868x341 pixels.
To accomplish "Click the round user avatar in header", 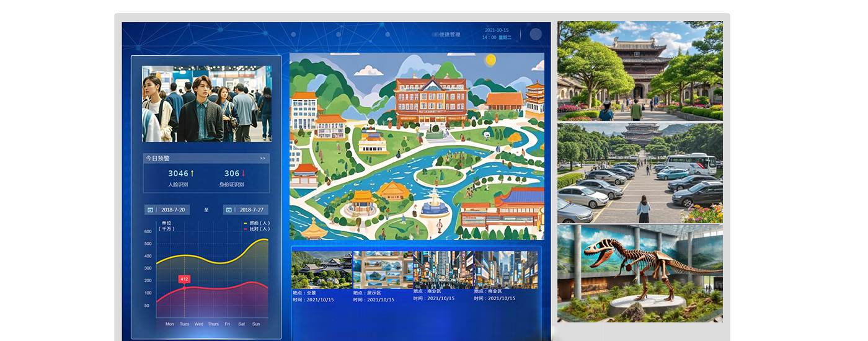I will click(x=536, y=34).
